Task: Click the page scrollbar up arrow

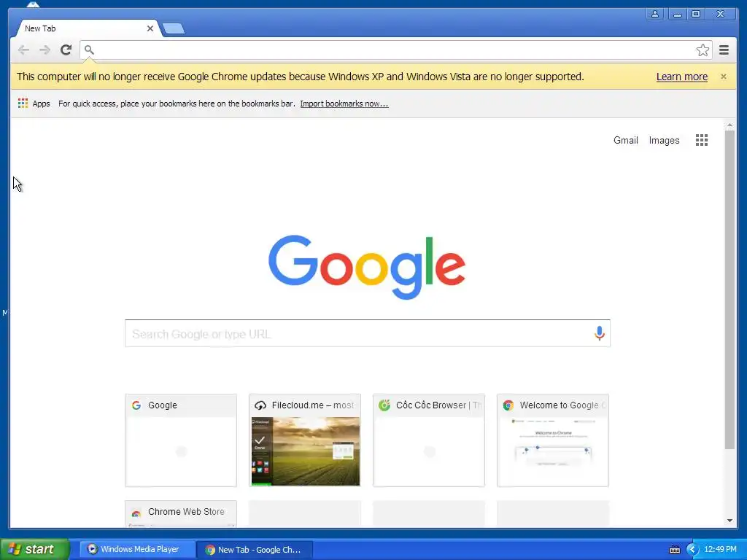Action: 729,125
